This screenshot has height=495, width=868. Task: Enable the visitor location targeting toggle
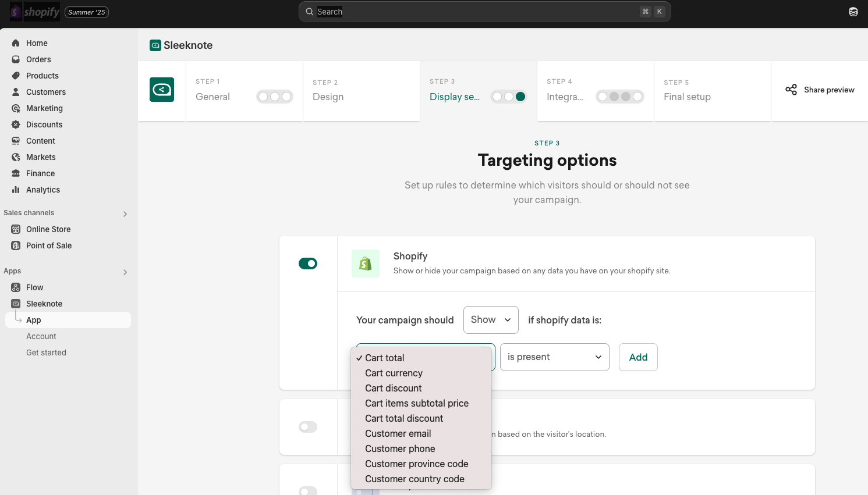[308, 427]
